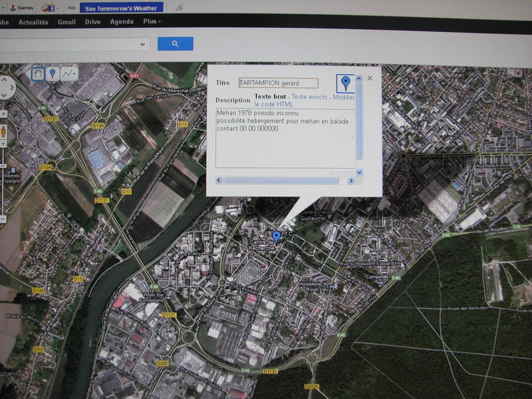The image size is (532, 399).
Task: Click the Av. de Royallieu map label
Action: (492, 230)
